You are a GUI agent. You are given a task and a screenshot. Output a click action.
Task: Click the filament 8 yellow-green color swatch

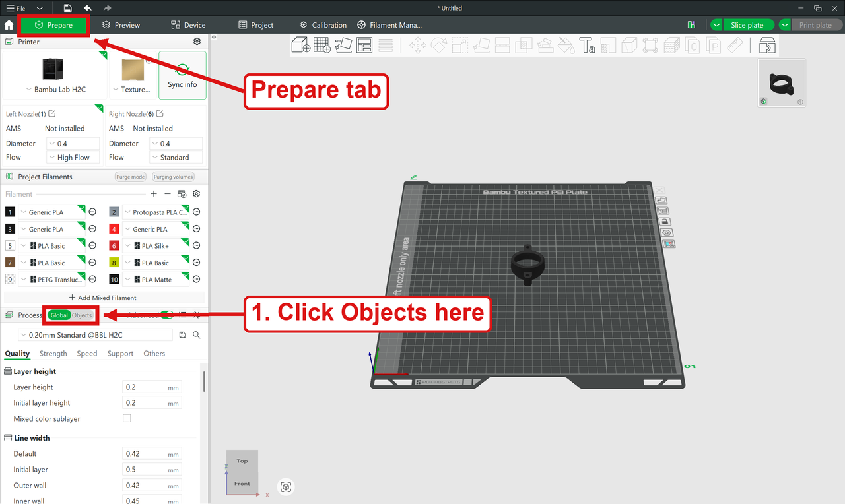[114, 263]
